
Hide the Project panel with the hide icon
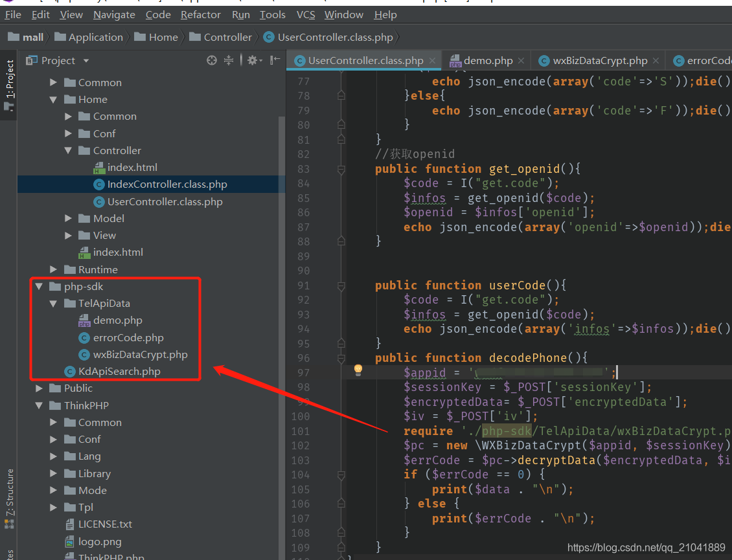coord(275,60)
